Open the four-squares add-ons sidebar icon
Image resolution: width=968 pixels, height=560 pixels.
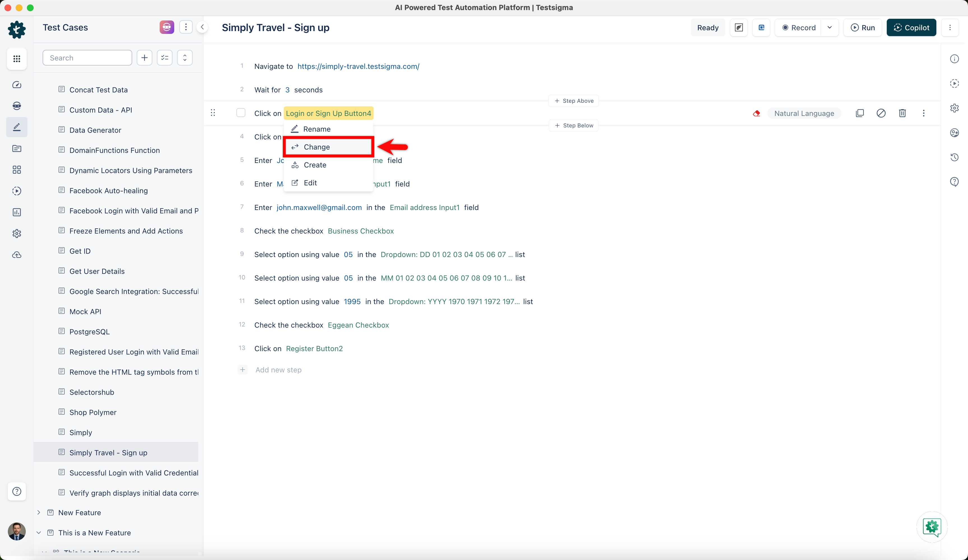[17, 169]
